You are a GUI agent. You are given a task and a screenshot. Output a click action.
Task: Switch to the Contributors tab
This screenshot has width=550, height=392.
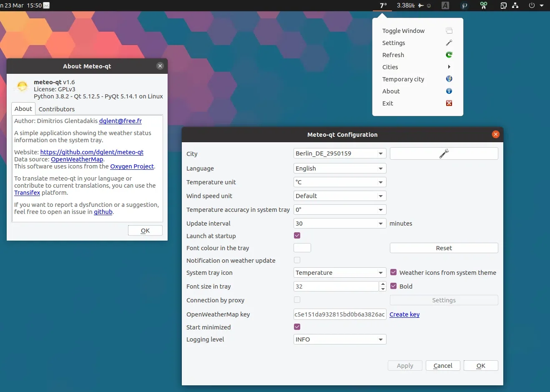pyautogui.click(x=57, y=109)
